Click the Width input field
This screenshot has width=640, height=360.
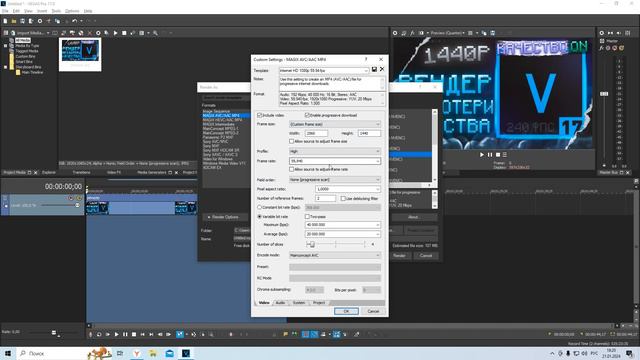[316, 133]
